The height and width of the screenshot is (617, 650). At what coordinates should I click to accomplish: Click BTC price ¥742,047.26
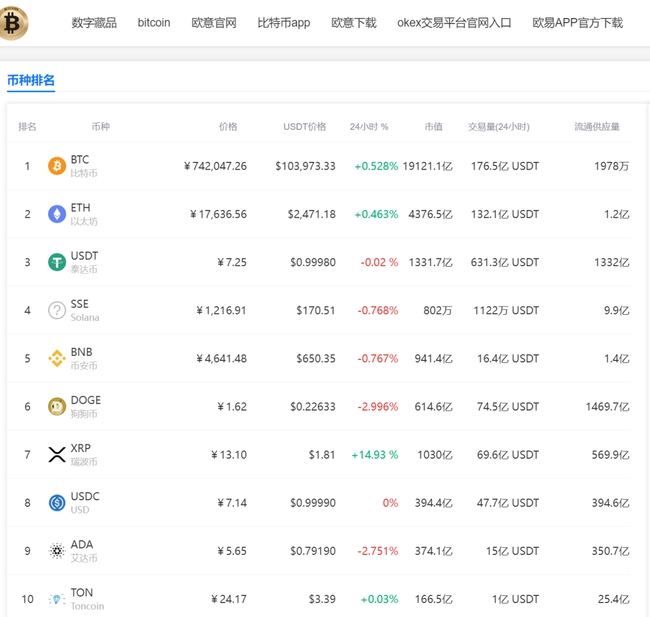(215, 166)
